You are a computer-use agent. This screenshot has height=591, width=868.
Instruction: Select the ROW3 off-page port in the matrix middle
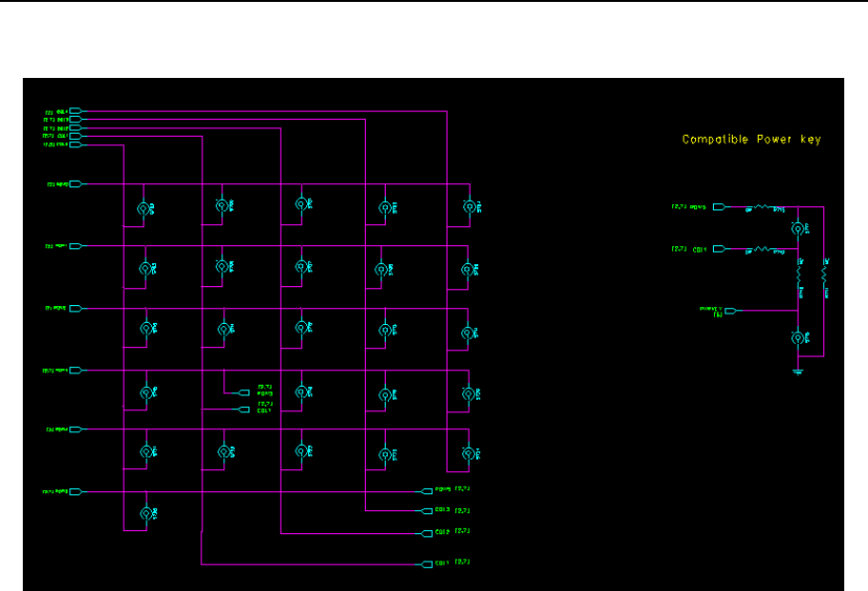(244, 393)
